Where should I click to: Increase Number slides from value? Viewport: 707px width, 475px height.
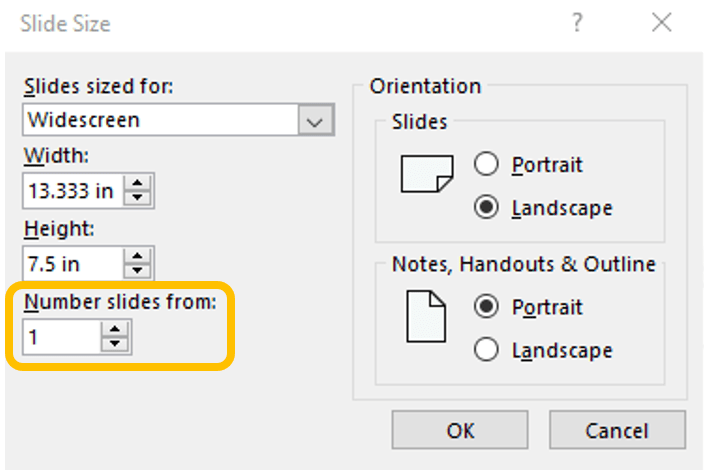pos(116,330)
